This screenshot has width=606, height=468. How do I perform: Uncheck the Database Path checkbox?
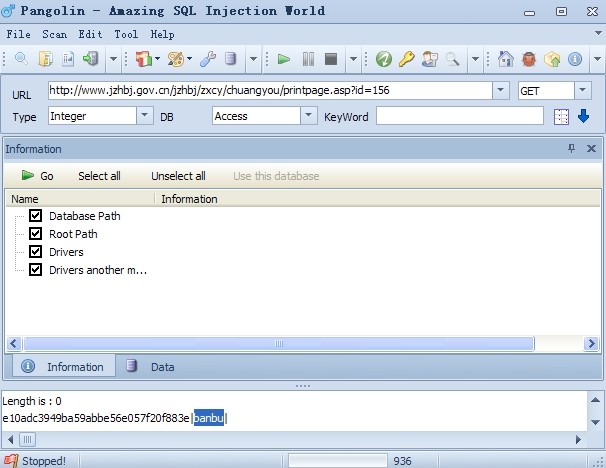pyautogui.click(x=36, y=215)
